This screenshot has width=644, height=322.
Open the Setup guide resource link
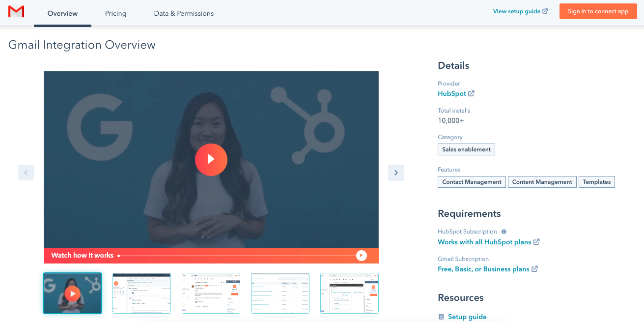pos(467,317)
